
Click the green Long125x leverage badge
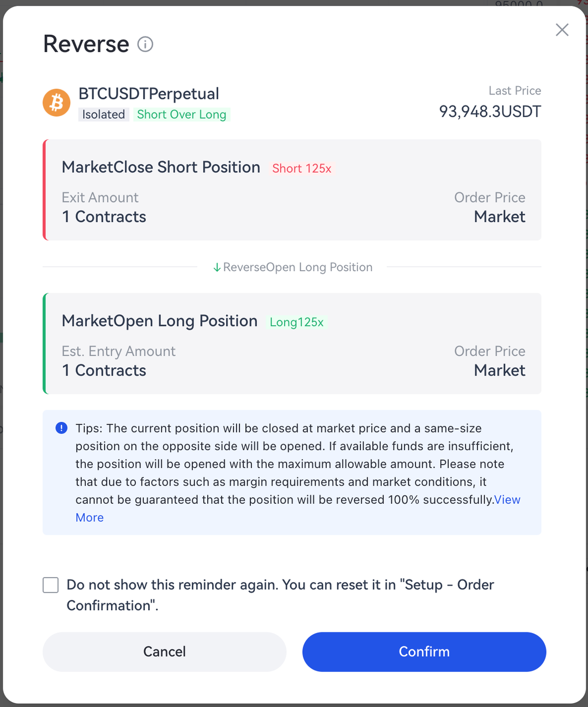coord(297,322)
